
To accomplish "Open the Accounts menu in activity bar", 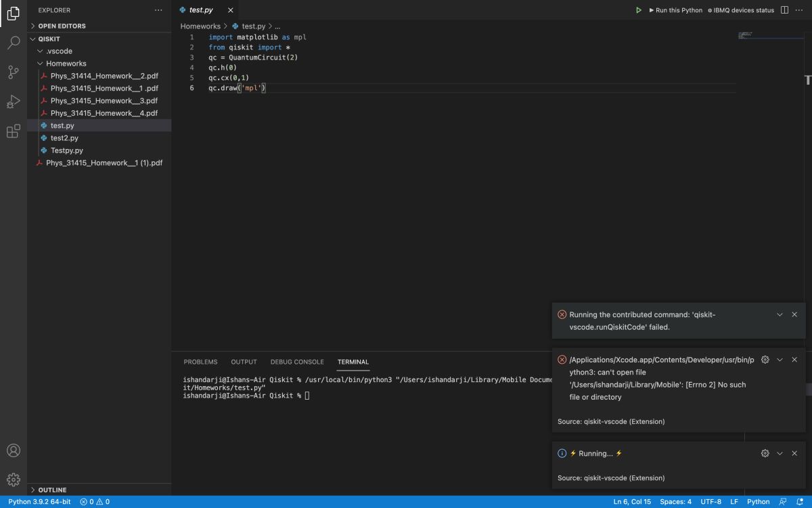I will click(x=14, y=450).
